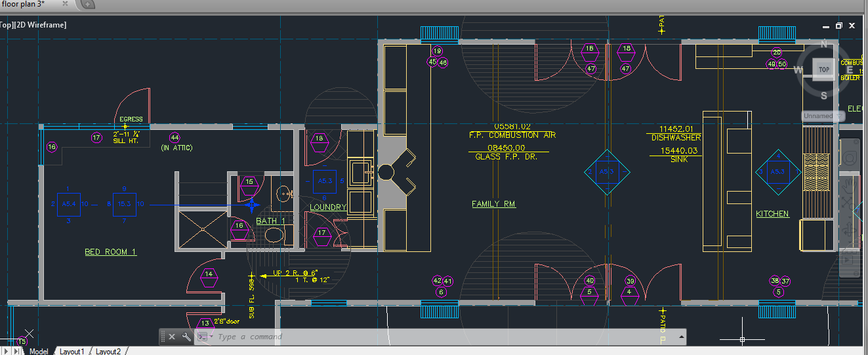
Task: Open a new drawing tab next to floor plan 3
Action: coord(88,5)
